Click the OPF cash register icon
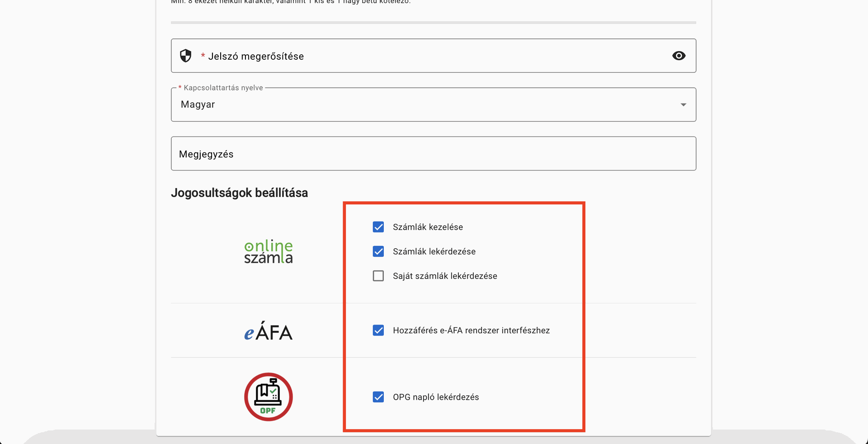Screen dimensions: 868x444 coord(269,397)
